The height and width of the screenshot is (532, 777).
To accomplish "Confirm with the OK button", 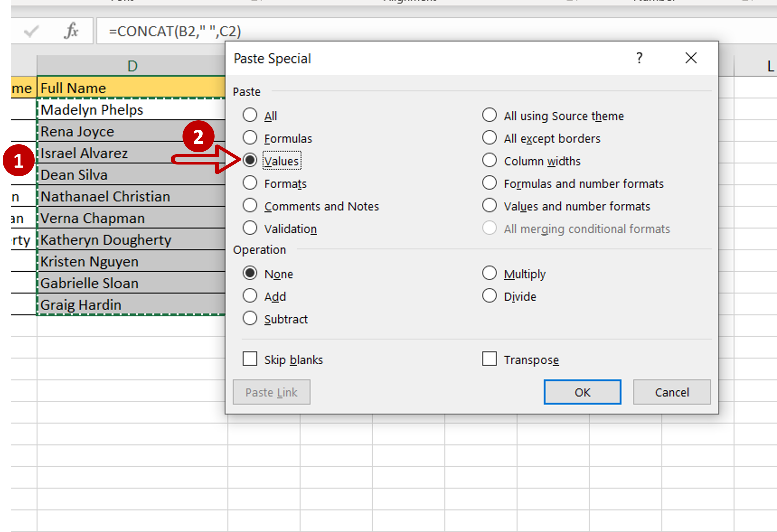I will coord(582,392).
